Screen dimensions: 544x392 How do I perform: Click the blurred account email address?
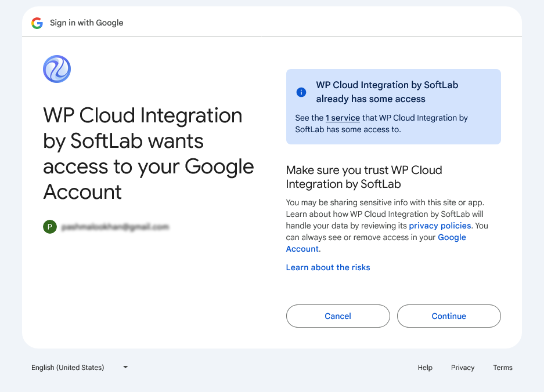pyautogui.click(x=115, y=227)
